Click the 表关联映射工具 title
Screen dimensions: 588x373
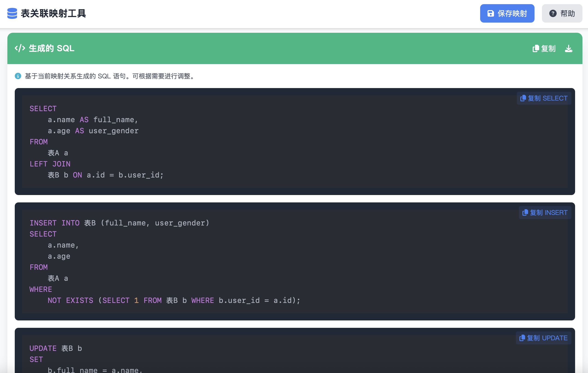pos(53,13)
